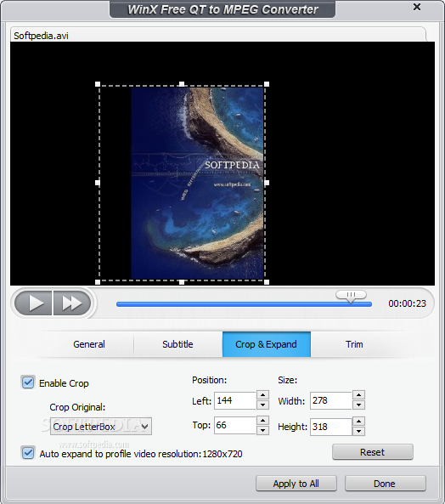Image resolution: width=445 pixels, height=504 pixels.
Task: Disable Auto expand to profile resolution
Action: point(28,453)
